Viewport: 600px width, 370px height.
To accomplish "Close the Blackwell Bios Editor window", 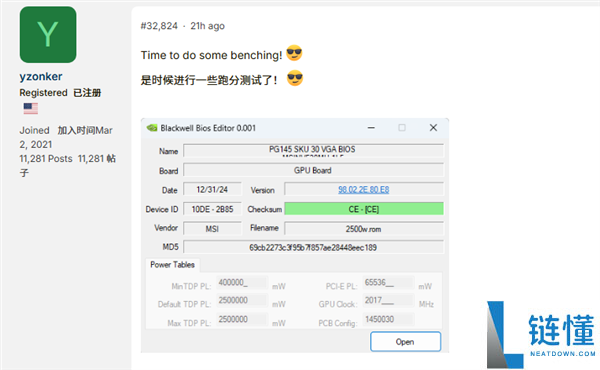I will click(x=433, y=128).
